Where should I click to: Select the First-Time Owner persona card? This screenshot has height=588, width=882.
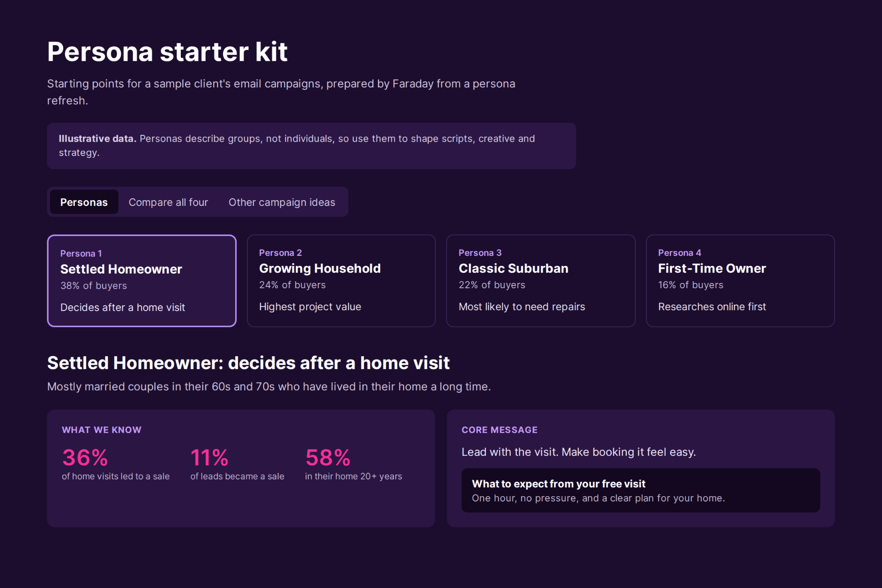[740, 281]
